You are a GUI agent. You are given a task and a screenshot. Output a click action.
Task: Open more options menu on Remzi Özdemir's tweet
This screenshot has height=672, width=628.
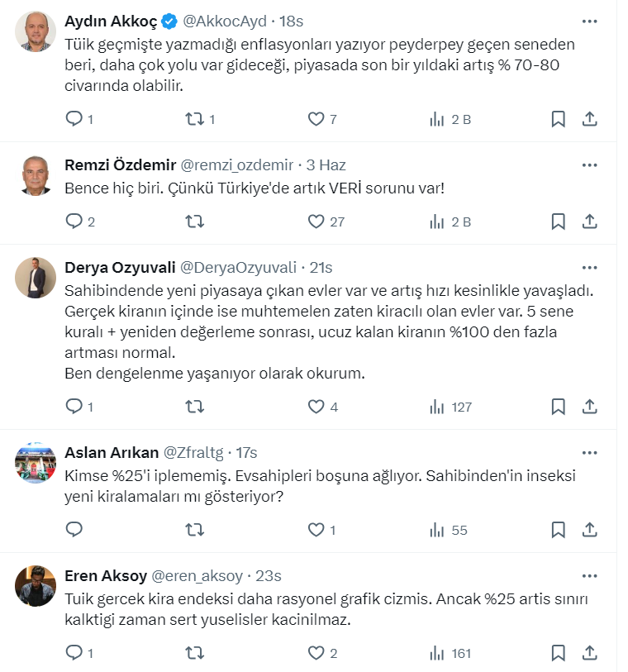tap(589, 164)
